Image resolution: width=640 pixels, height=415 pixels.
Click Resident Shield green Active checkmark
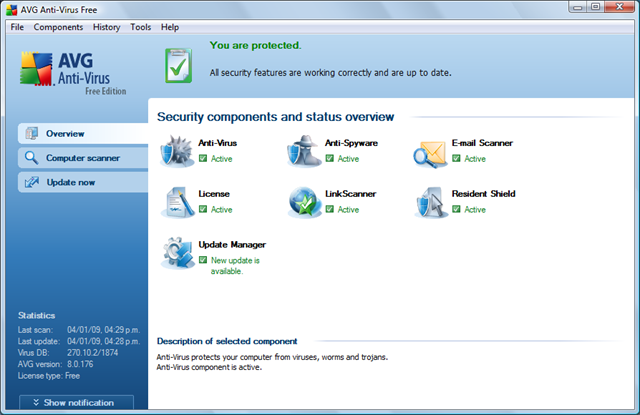(x=456, y=209)
